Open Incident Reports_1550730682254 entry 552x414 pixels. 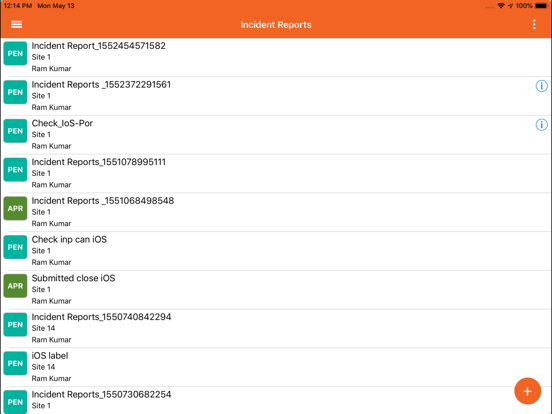click(276, 400)
